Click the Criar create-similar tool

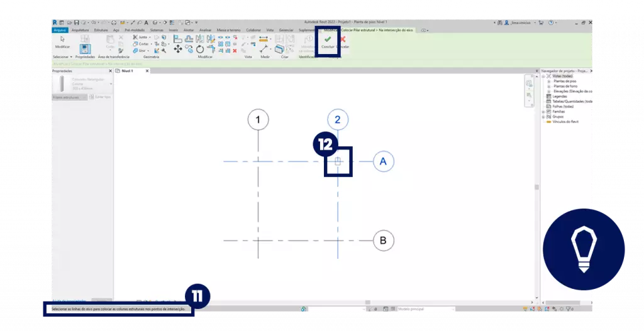pyautogui.click(x=279, y=49)
